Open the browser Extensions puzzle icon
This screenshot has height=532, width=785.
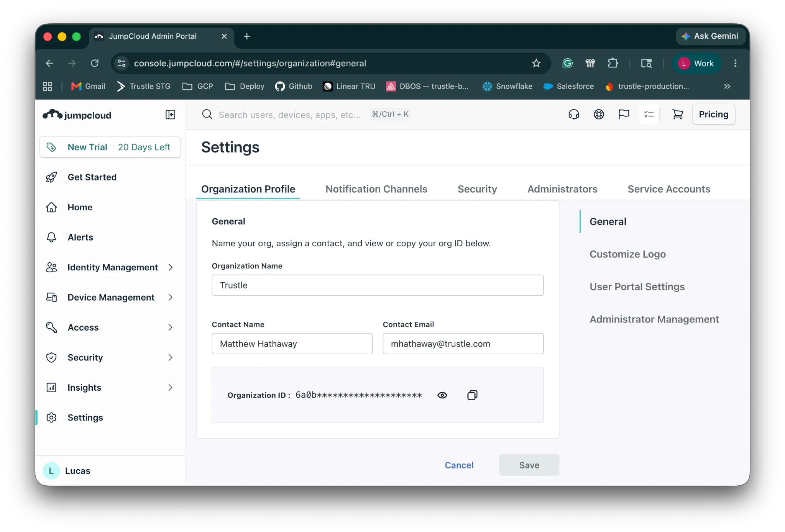tap(613, 63)
